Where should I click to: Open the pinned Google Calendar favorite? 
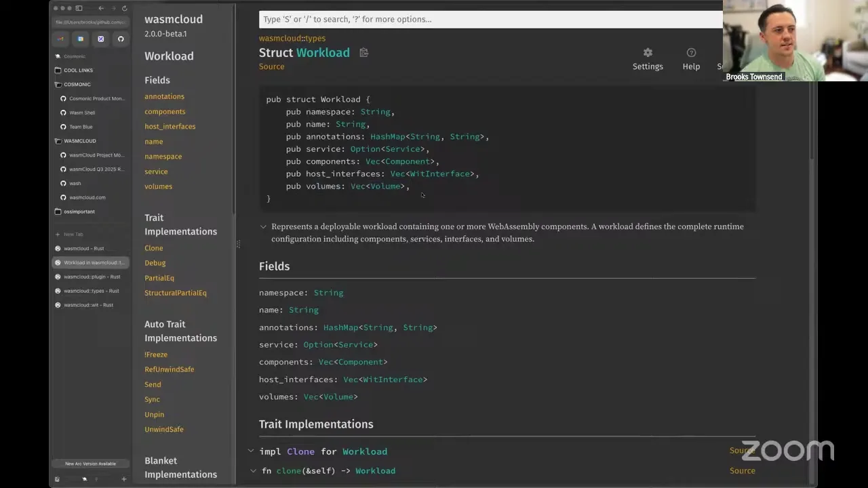(x=81, y=39)
